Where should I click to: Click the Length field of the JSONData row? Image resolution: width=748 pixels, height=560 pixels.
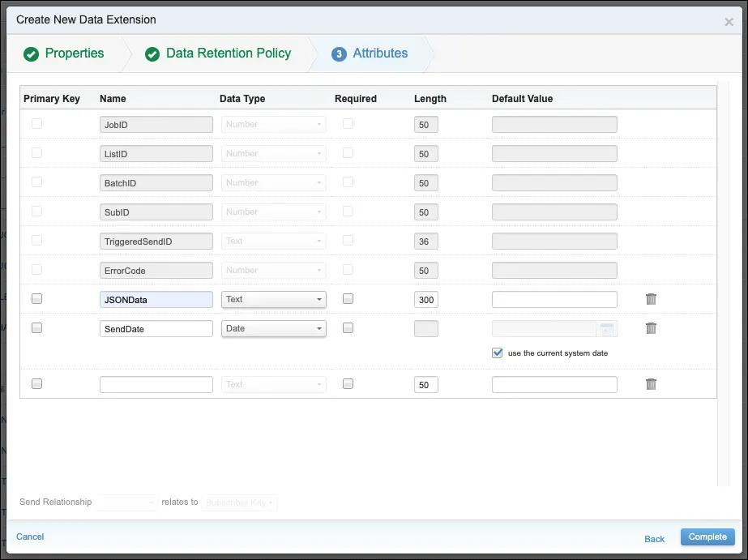click(425, 298)
